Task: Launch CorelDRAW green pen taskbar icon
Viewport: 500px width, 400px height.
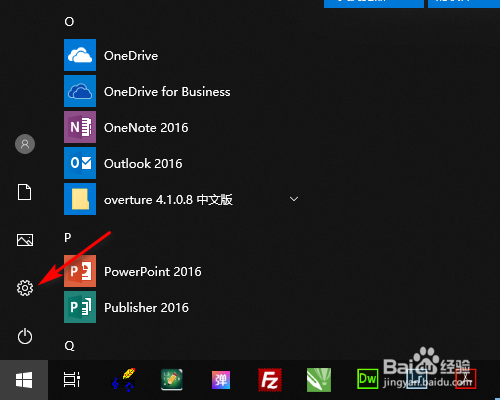Action: pos(319,380)
